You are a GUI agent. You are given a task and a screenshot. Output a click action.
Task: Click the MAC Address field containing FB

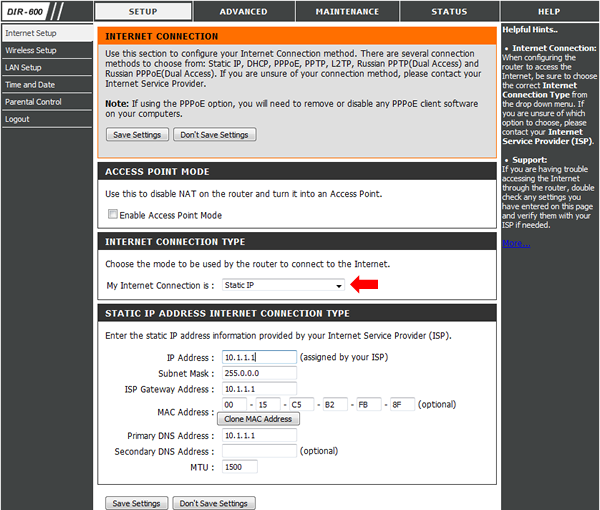click(369, 404)
